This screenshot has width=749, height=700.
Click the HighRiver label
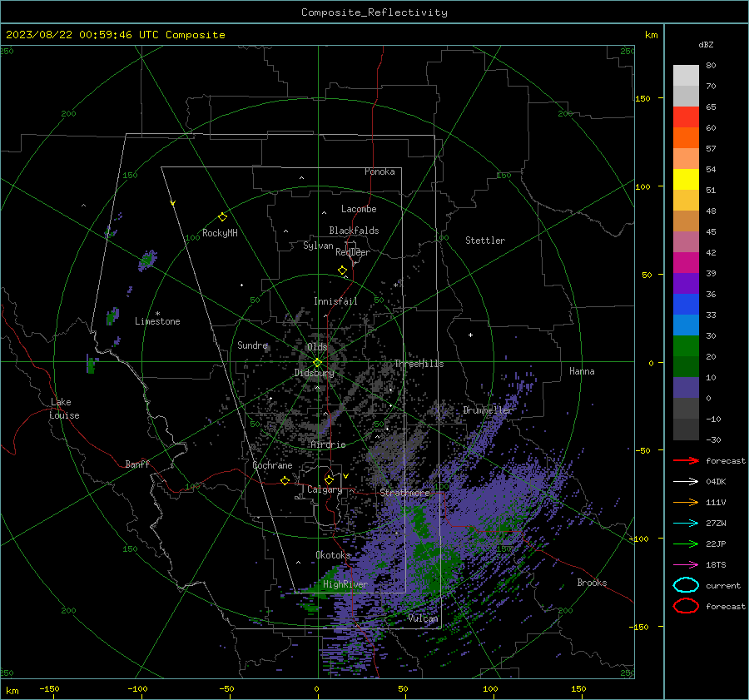[345, 584]
